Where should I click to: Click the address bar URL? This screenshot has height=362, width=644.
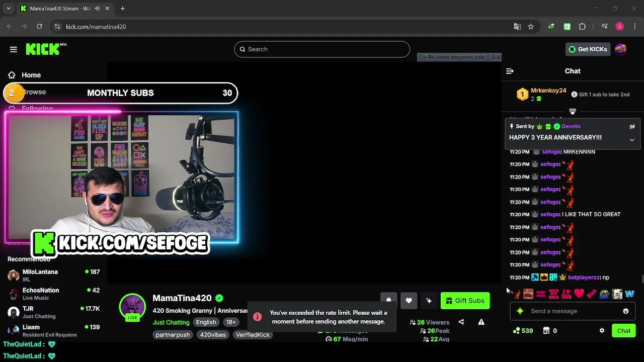point(96,27)
